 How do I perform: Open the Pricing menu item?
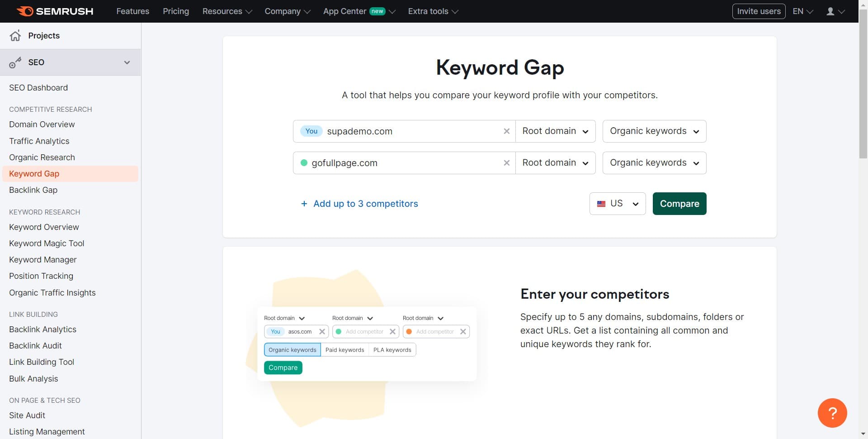tap(176, 11)
